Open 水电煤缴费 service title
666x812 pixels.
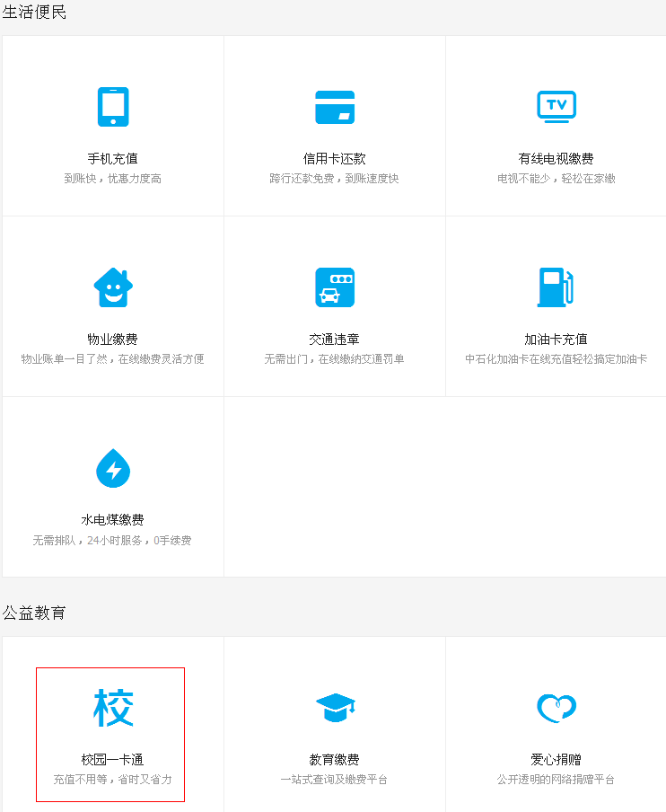pyautogui.click(x=113, y=520)
